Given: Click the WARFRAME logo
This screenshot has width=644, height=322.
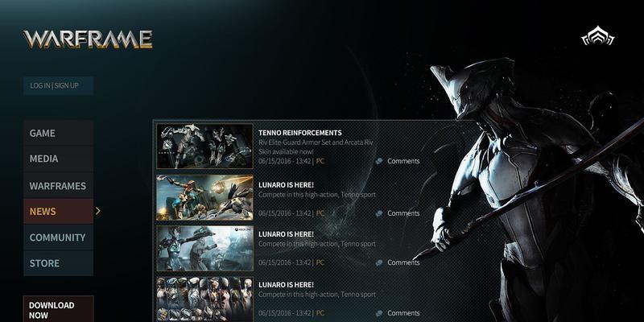Looking at the screenshot, I should click(88, 39).
